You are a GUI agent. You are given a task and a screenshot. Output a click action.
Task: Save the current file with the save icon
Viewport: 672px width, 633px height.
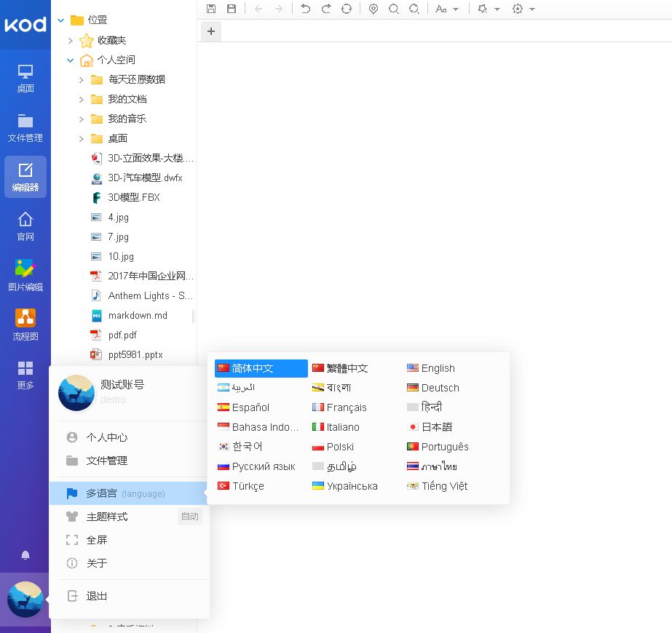pyautogui.click(x=211, y=9)
